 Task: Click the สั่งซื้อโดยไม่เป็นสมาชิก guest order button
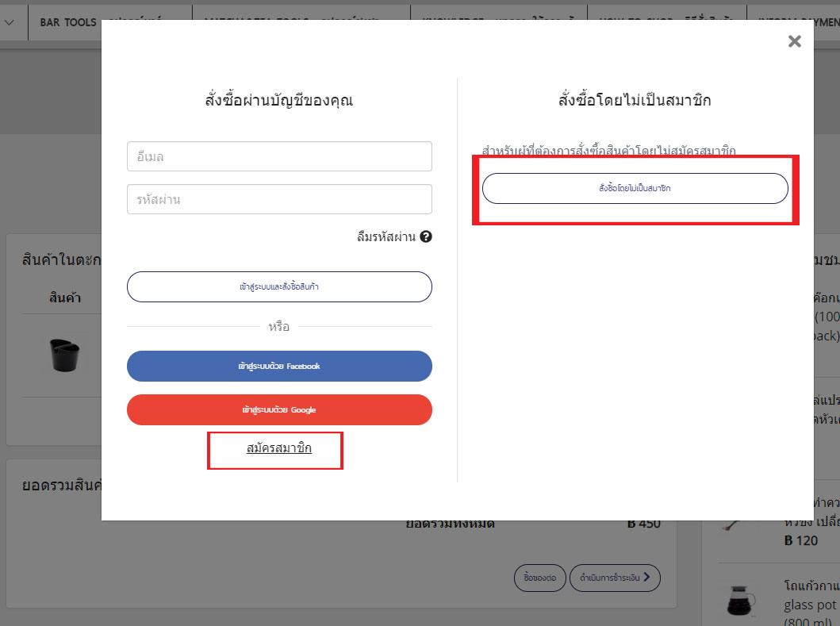[x=635, y=188]
